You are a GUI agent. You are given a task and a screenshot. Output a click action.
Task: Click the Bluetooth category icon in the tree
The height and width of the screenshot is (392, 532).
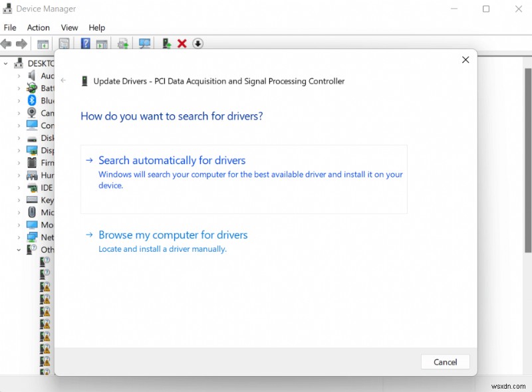31,100
